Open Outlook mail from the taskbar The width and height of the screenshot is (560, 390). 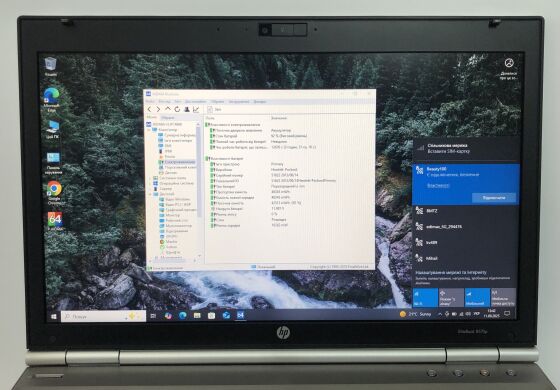[226, 316]
